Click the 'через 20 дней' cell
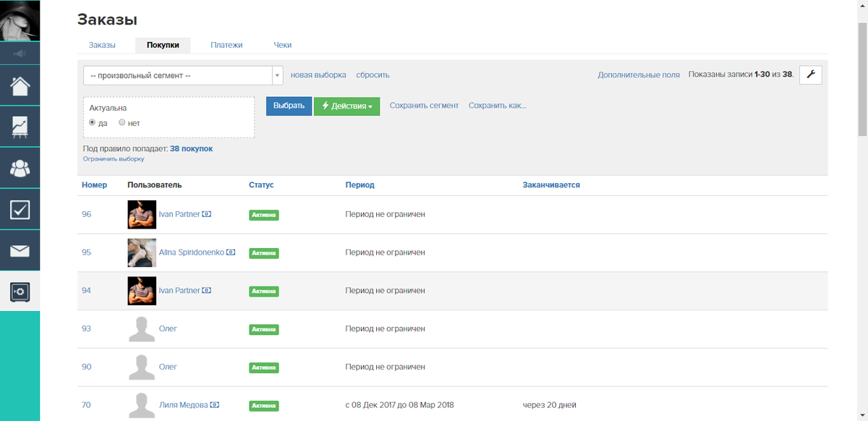Screen dimensions: 868x421 pyautogui.click(x=550, y=404)
